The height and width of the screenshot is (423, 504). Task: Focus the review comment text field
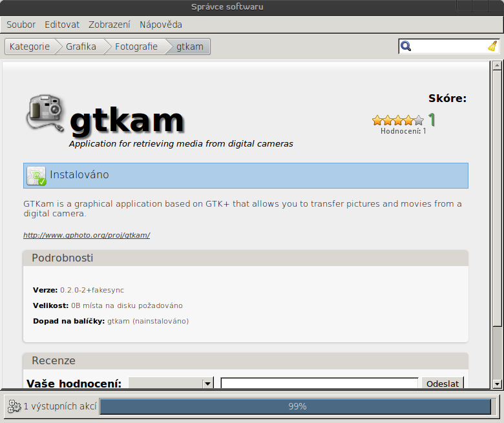click(319, 384)
